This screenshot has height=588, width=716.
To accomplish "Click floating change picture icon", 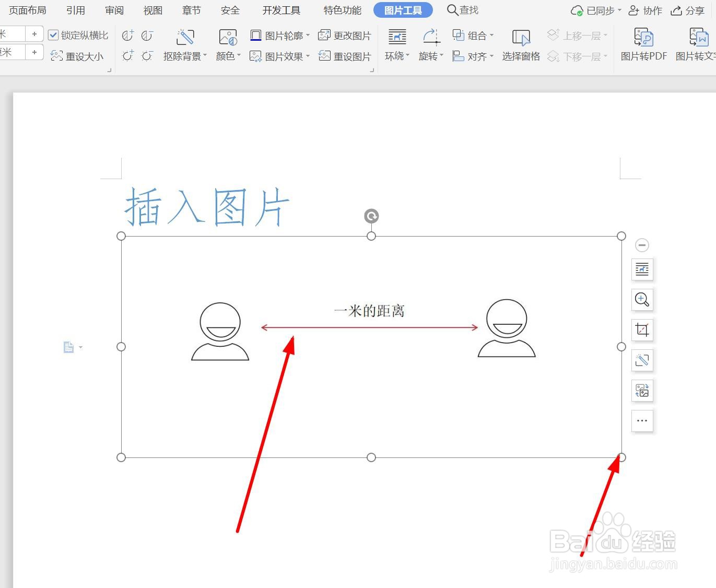I will pos(642,390).
